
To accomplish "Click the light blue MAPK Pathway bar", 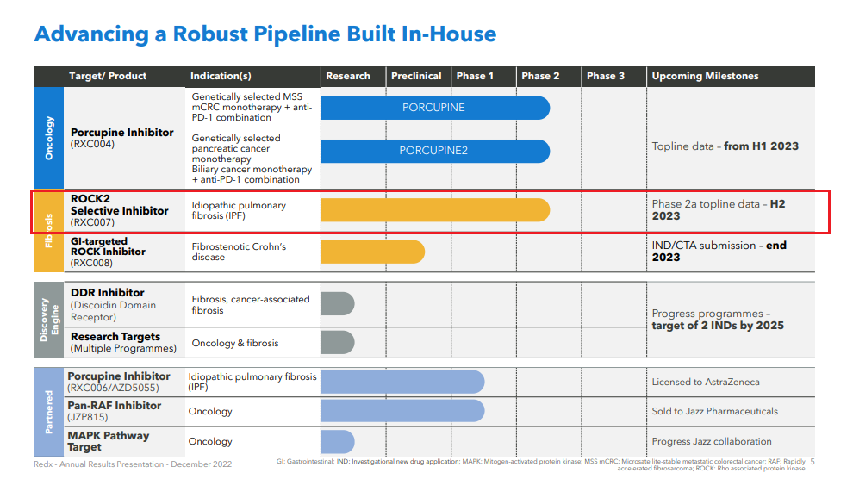I will click(337, 441).
